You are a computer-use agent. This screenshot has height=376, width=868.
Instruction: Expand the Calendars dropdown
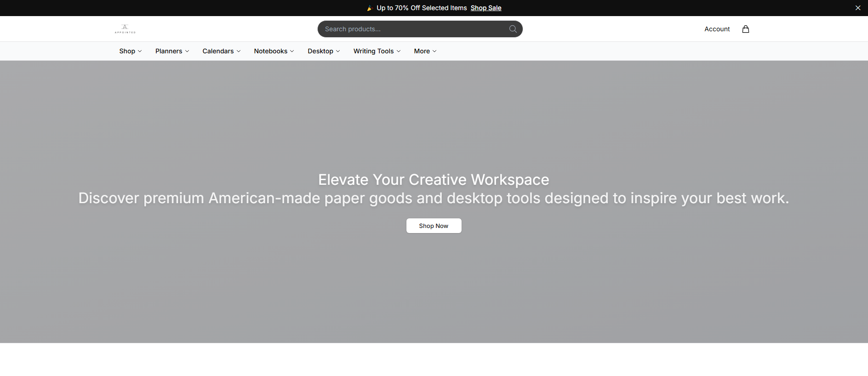[222, 51]
